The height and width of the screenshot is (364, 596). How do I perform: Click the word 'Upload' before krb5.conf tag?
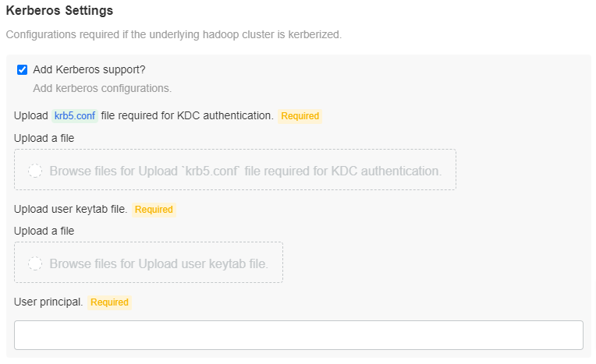pyautogui.click(x=31, y=116)
